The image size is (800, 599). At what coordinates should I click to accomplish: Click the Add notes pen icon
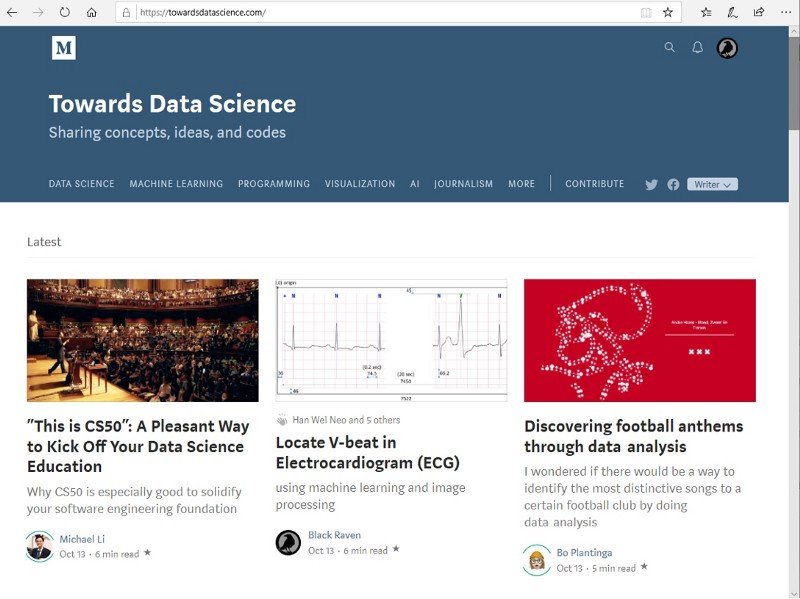[x=732, y=13]
